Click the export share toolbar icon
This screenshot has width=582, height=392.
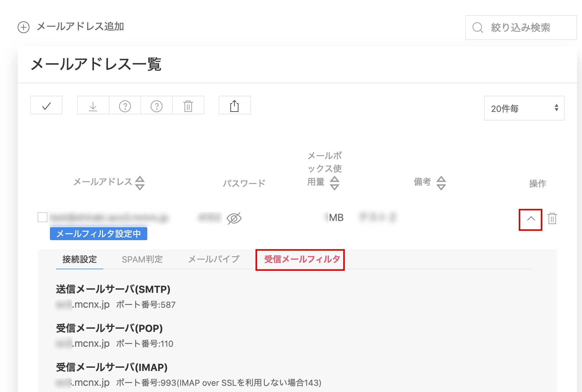(x=235, y=105)
